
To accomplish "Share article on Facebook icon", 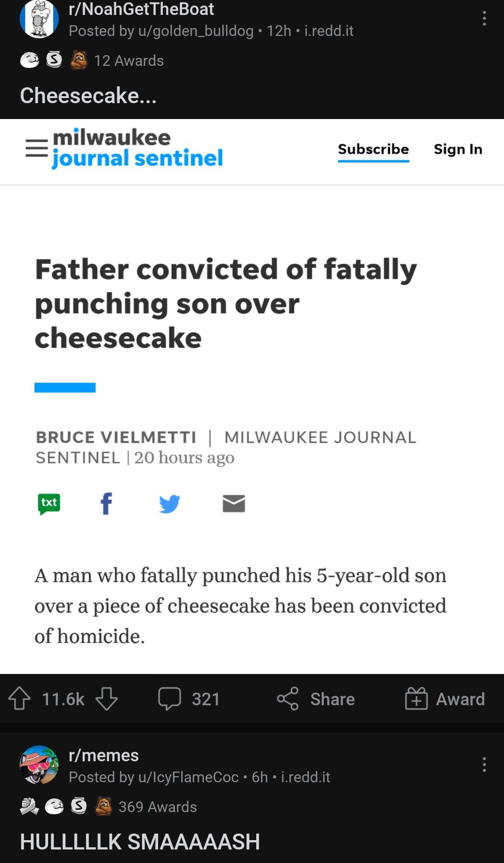I will 106,504.
